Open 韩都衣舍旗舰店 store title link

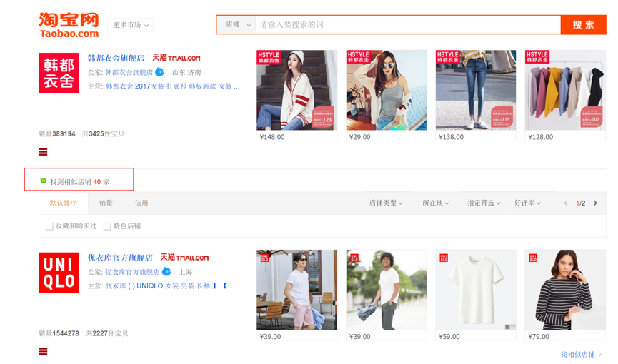coord(116,58)
